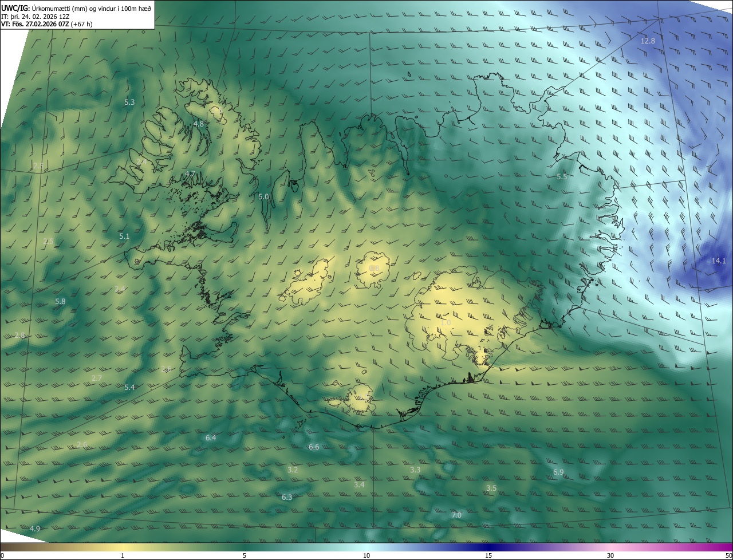Click the 5.3 value label
The width and height of the screenshot is (733, 560).
click(x=129, y=102)
